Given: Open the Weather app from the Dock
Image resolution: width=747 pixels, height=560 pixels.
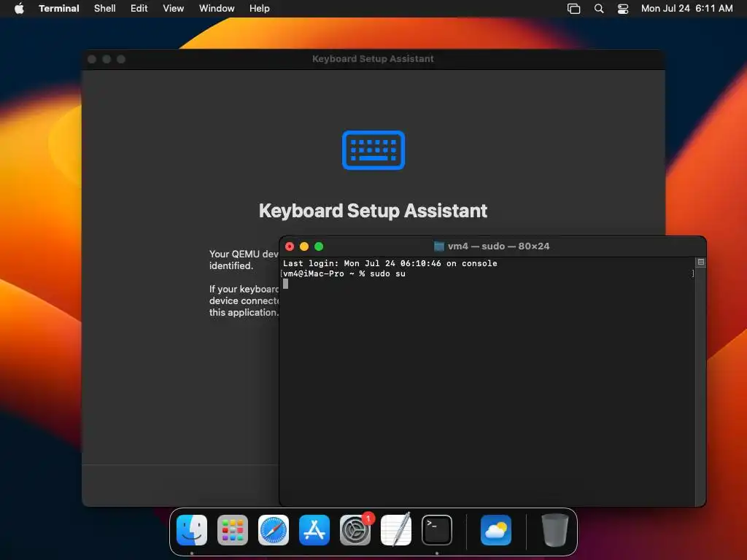Looking at the screenshot, I should pos(496,530).
